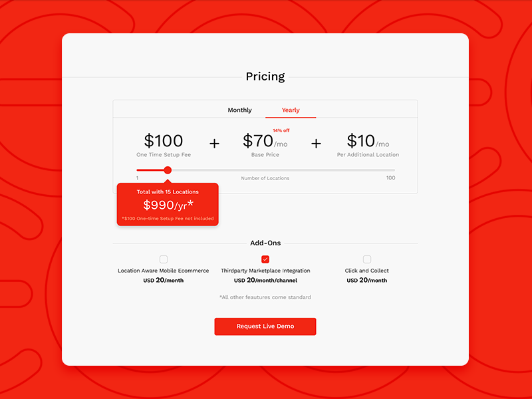Tick the Click and Collect checkbox
This screenshot has height=399, width=532.
click(367, 259)
